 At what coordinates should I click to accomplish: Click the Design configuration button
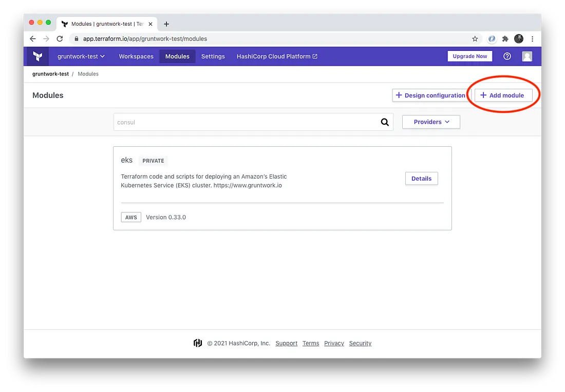tap(430, 95)
